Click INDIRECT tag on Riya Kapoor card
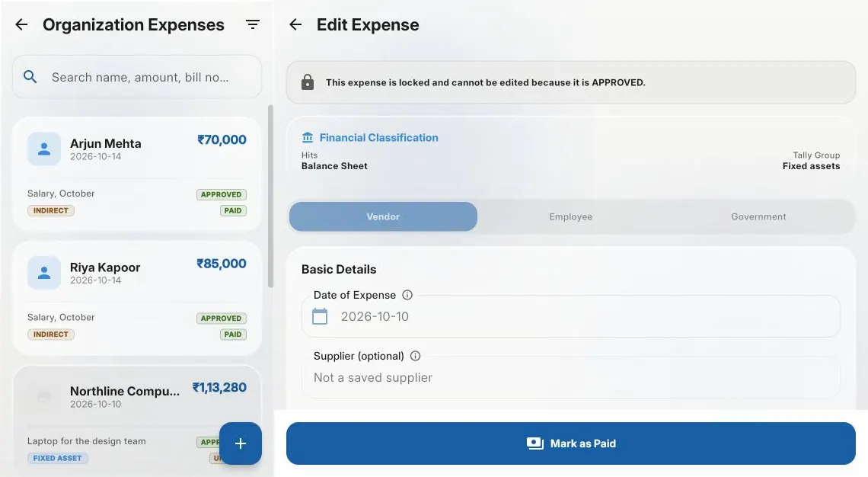868x477 pixels. pyautogui.click(x=51, y=335)
